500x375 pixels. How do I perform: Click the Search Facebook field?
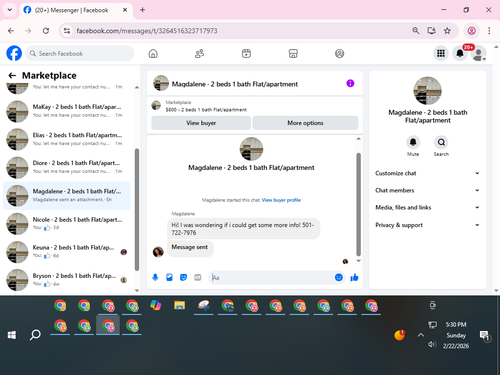80,53
